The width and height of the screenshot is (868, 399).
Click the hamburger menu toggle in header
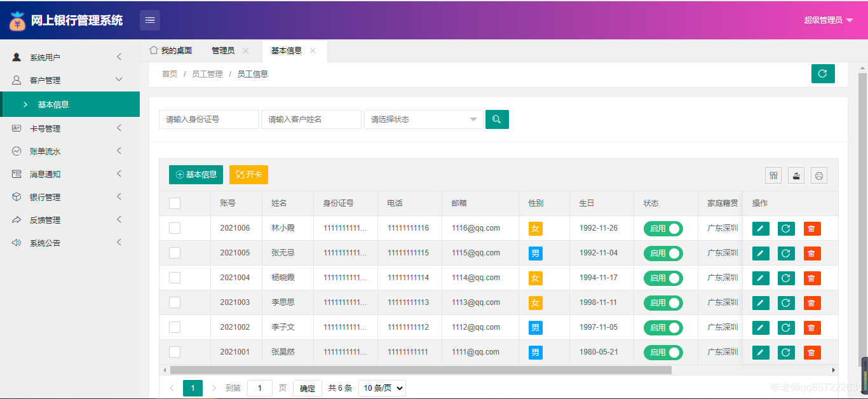(150, 20)
